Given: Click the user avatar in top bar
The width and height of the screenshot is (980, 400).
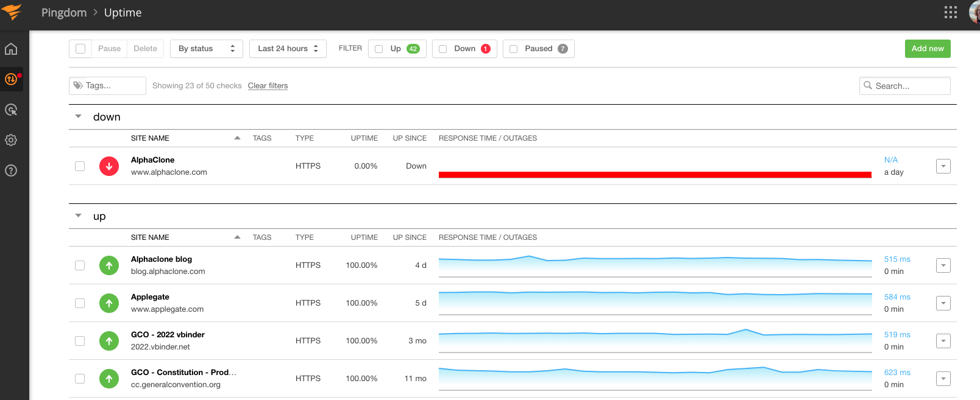Looking at the screenshot, I should 975,12.
